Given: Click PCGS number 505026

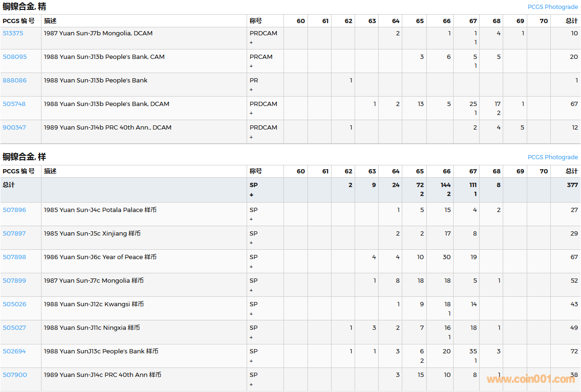Looking at the screenshot, I should point(15,304).
